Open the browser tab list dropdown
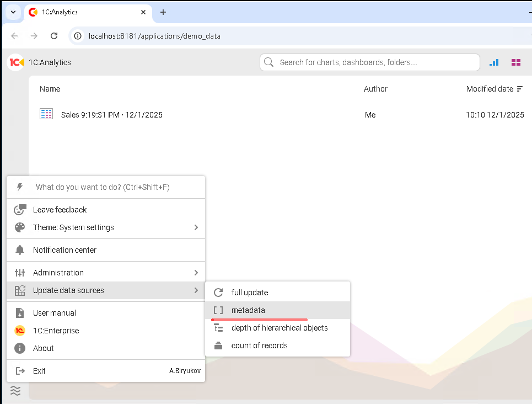This screenshot has width=532, height=404. 13,12
